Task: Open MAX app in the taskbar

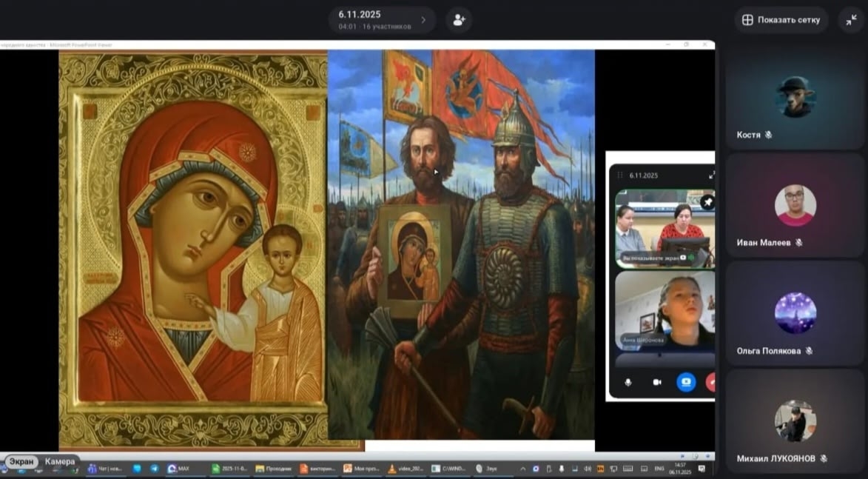Action: (x=179, y=469)
